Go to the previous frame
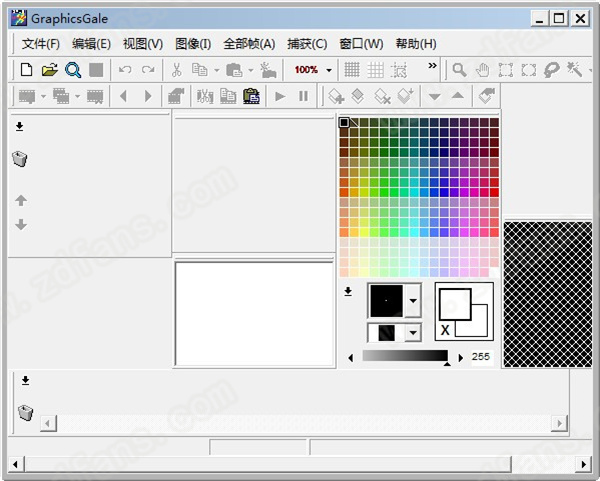This screenshot has width=600, height=481. click(123, 96)
